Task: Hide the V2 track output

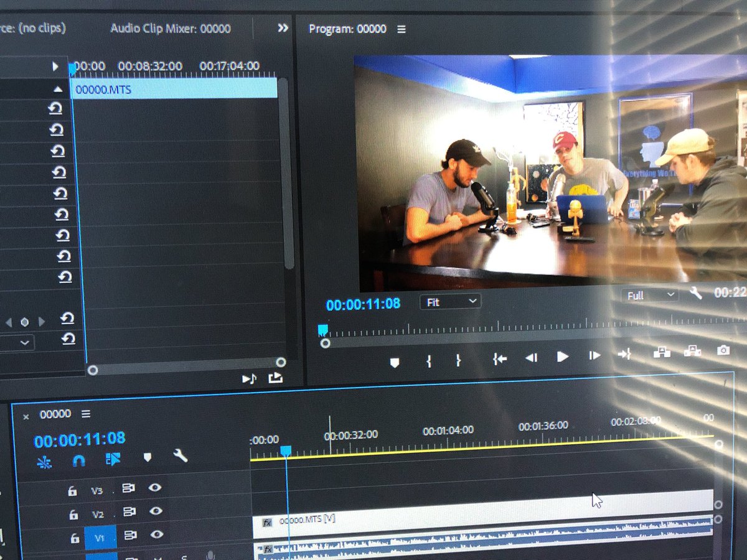Action: pyautogui.click(x=156, y=511)
